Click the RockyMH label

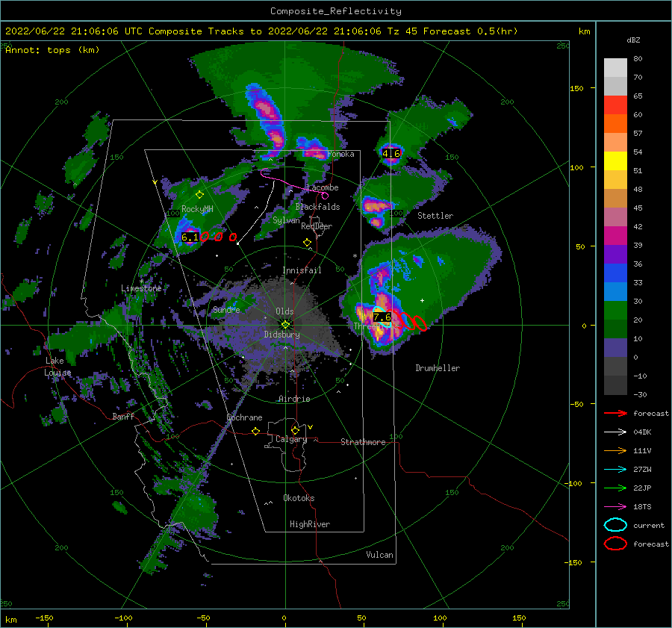coord(197,209)
